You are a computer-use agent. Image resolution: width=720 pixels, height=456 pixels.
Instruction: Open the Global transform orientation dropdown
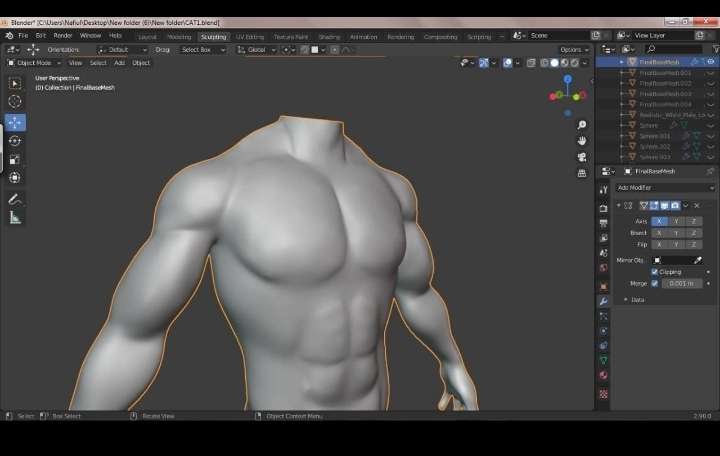pyautogui.click(x=257, y=50)
